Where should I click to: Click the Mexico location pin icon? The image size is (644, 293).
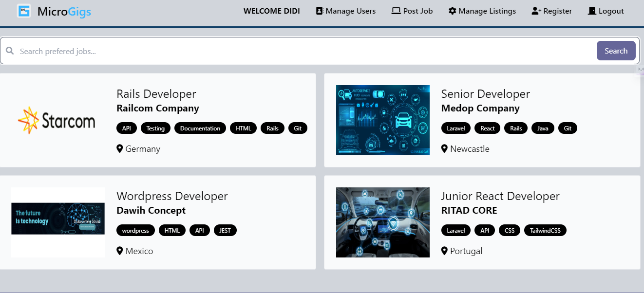point(120,251)
